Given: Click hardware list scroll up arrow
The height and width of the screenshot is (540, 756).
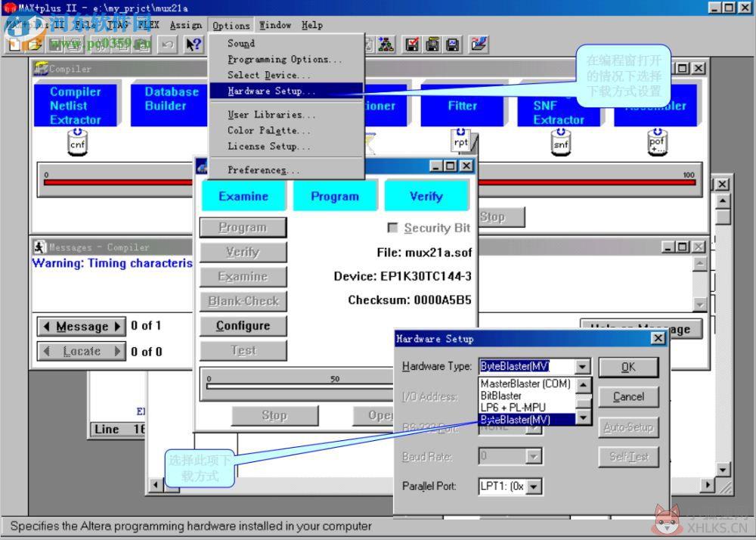Looking at the screenshot, I should (x=584, y=384).
